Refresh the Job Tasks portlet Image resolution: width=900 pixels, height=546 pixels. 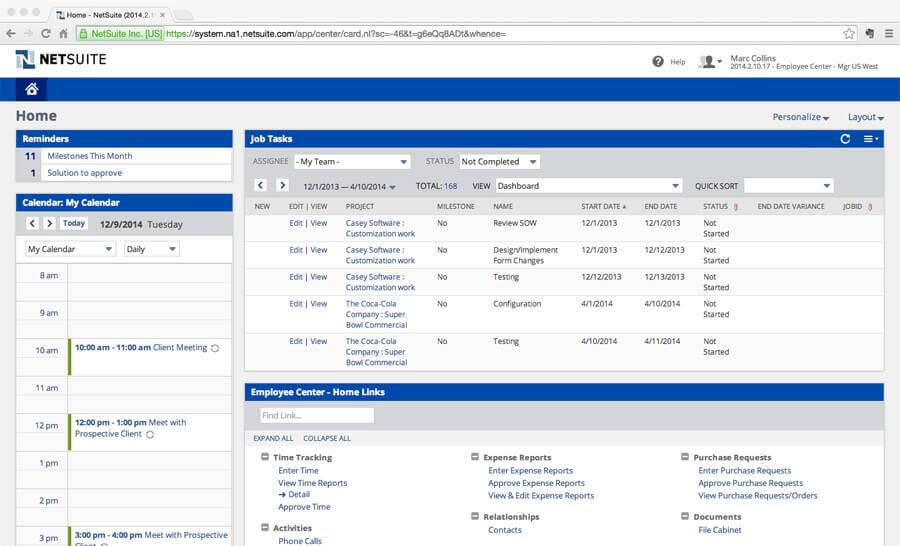(845, 139)
